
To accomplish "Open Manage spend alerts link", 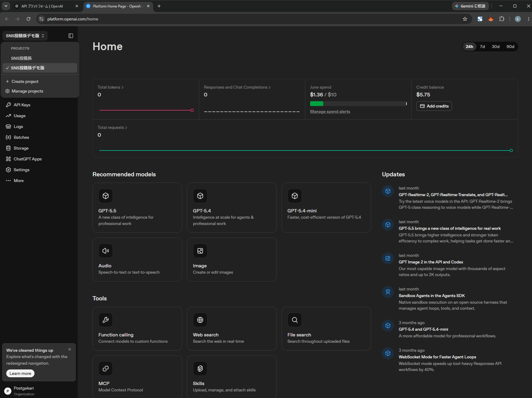I will pos(330,111).
